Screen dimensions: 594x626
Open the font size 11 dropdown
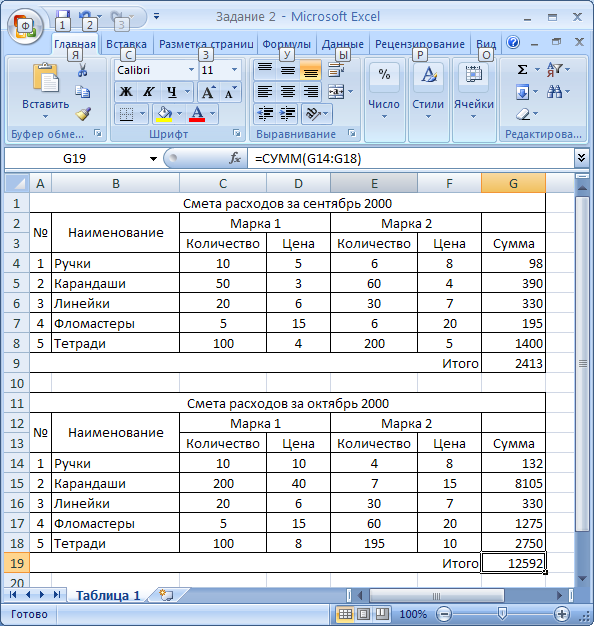(x=234, y=70)
